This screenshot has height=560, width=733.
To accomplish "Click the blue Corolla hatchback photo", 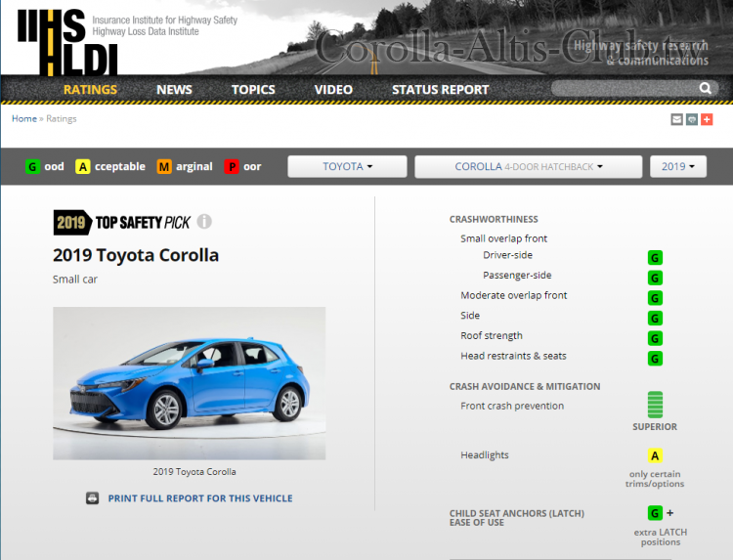I will (190, 383).
